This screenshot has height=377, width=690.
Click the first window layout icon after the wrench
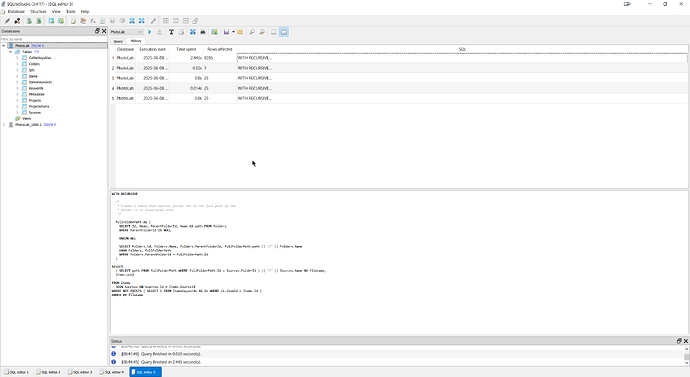tap(166, 21)
